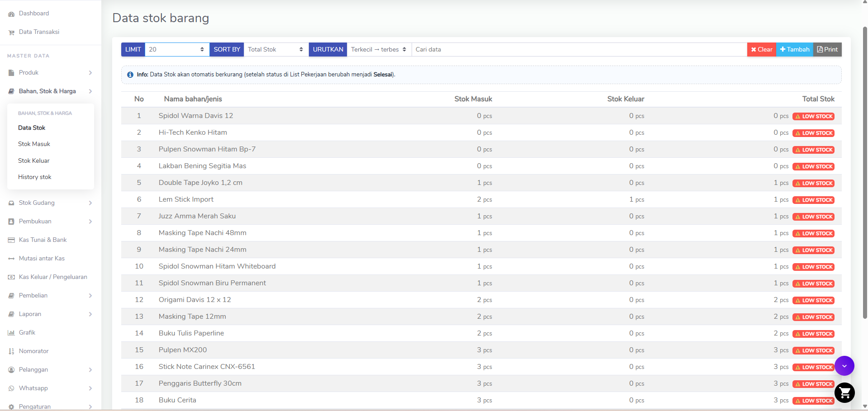The image size is (868, 411).
Task: Open History stok submenu item
Action: (35, 177)
